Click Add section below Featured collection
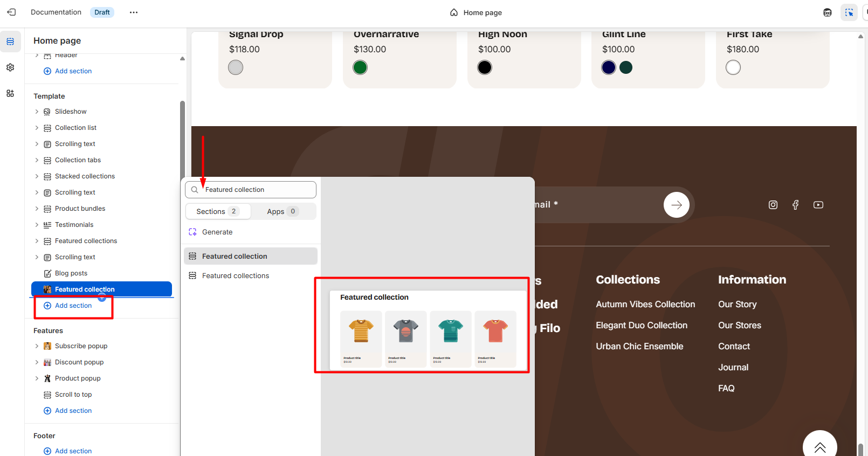This screenshot has width=868, height=456. point(73,306)
